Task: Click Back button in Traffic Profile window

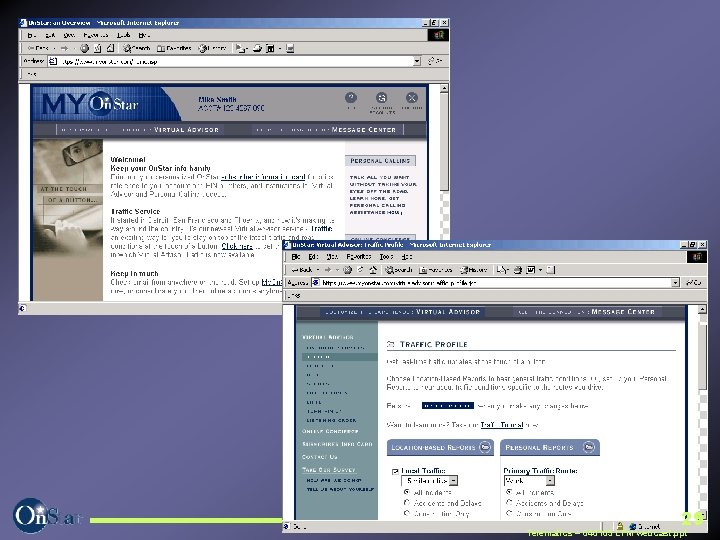Action: 302,270
